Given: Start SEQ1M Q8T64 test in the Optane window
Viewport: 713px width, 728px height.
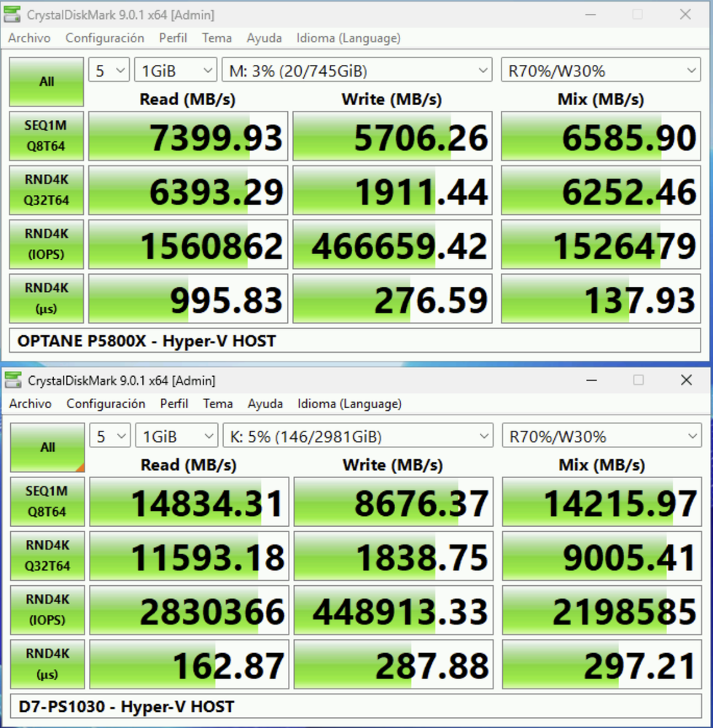Looking at the screenshot, I should (47, 136).
